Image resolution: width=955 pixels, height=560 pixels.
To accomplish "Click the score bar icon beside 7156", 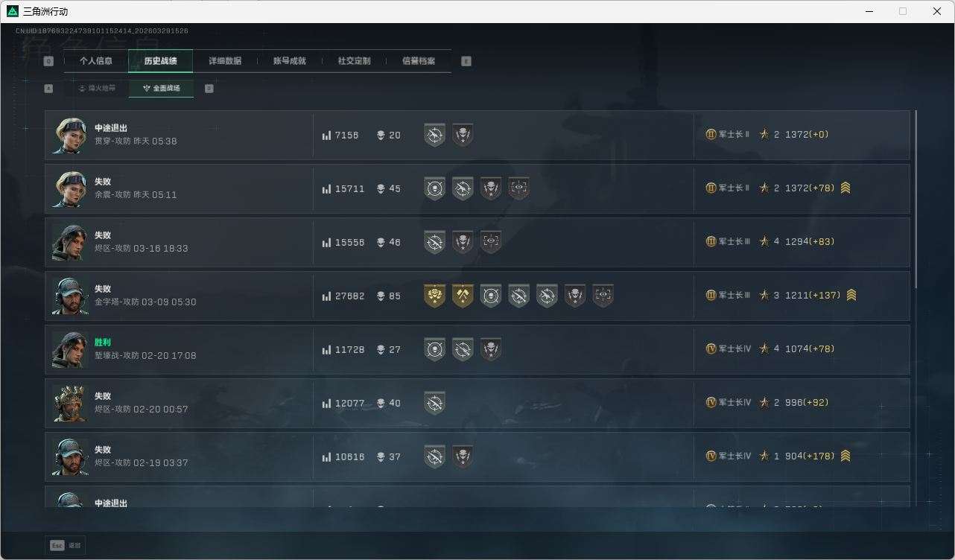I will pos(326,136).
